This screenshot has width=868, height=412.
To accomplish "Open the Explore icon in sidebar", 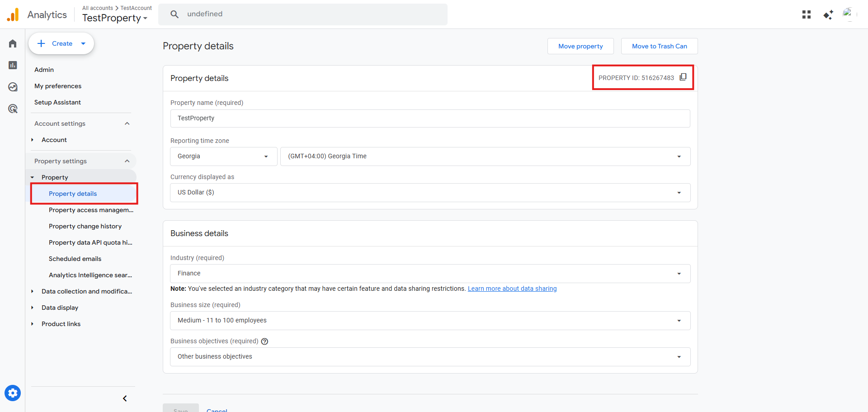I will coord(13,87).
